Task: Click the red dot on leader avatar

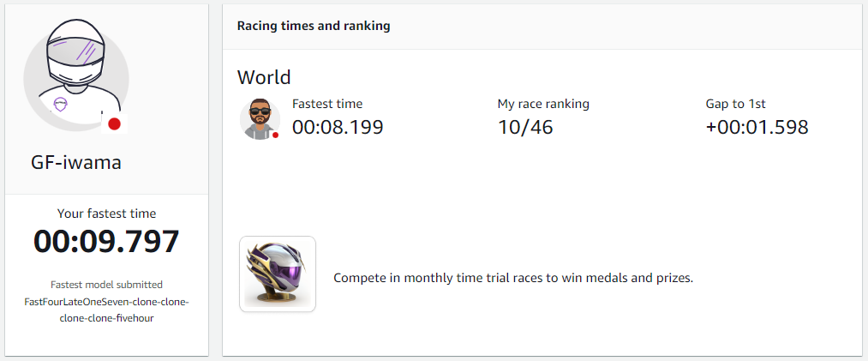Action: [x=275, y=135]
